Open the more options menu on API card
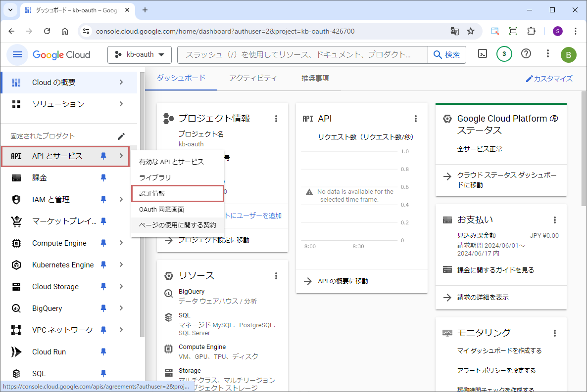This screenshot has width=587, height=392. [416, 119]
